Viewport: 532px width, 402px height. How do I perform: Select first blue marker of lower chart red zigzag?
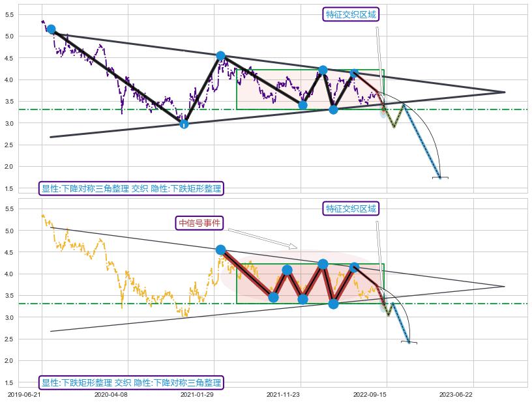tap(220, 250)
